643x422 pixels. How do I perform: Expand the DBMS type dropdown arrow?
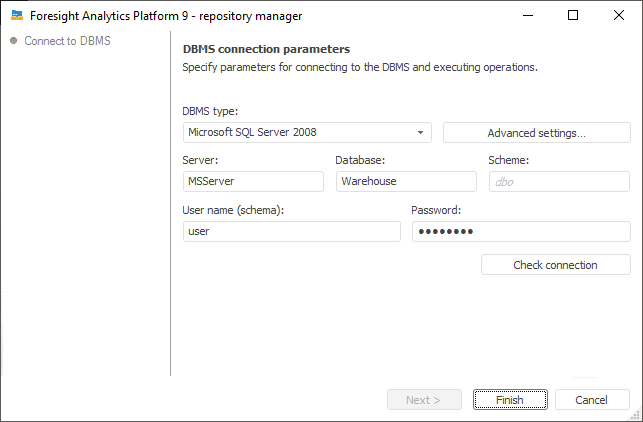coord(422,132)
